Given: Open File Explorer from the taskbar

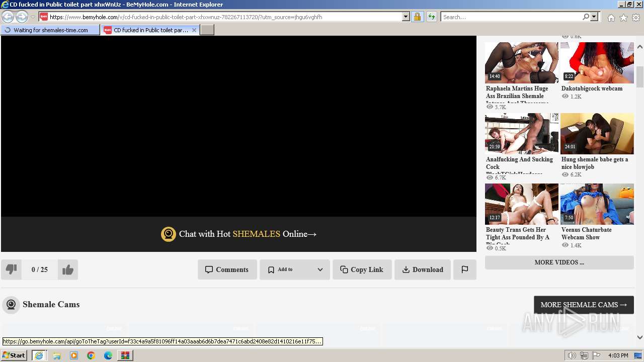Looking at the screenshot, I should pyautogui.click(x=57, y=355).
